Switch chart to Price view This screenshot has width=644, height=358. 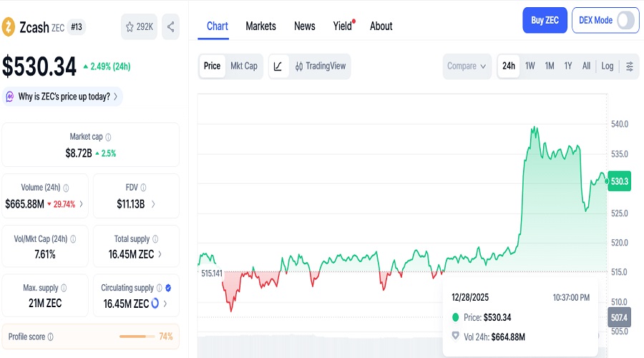[x=213, y=66]
